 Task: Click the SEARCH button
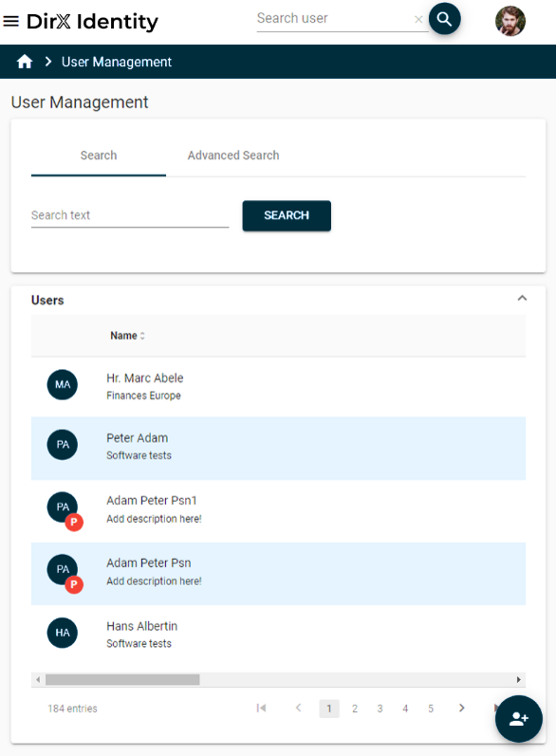tap(287, 215)
